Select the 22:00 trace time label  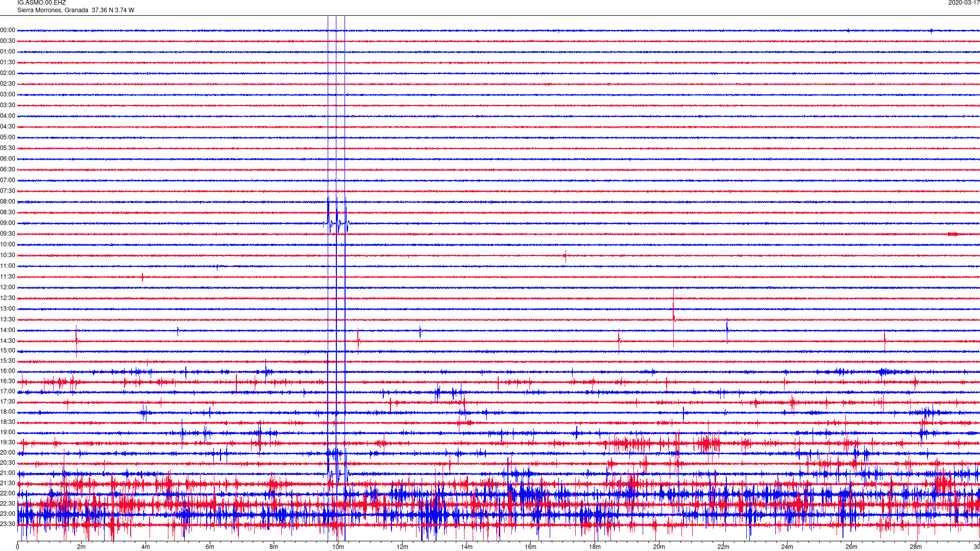point(8,494)
